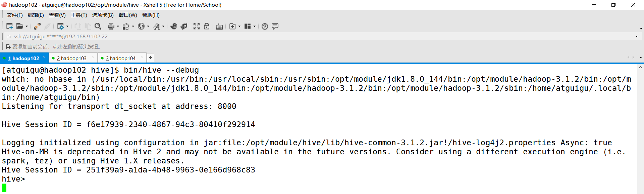The width and height of the screenshot is (644, 194).
Task: Open the 工具(T) menu
Action: [79, 15]
